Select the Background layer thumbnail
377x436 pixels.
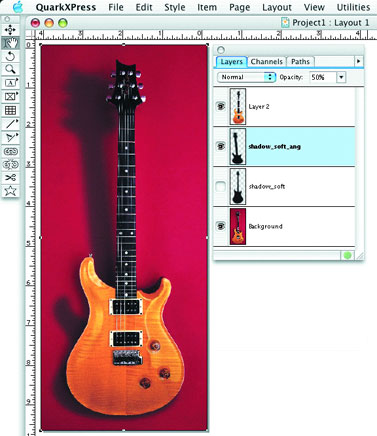click(x=238, y=227)
